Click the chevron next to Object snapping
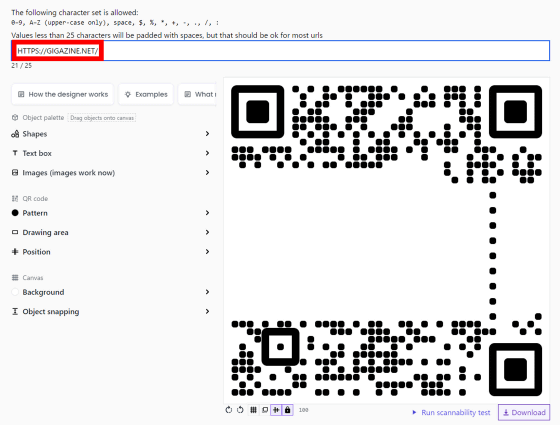The image size is (560, 425). 207,311
